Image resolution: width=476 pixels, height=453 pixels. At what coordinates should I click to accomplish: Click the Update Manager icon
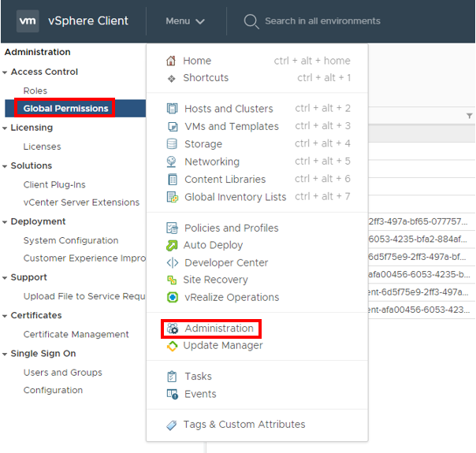coord(172,346)
